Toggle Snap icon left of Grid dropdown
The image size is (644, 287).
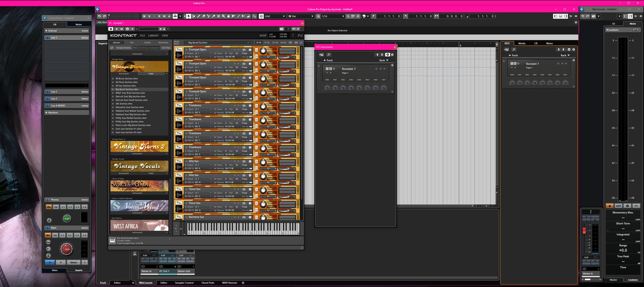tap(261, 16)
